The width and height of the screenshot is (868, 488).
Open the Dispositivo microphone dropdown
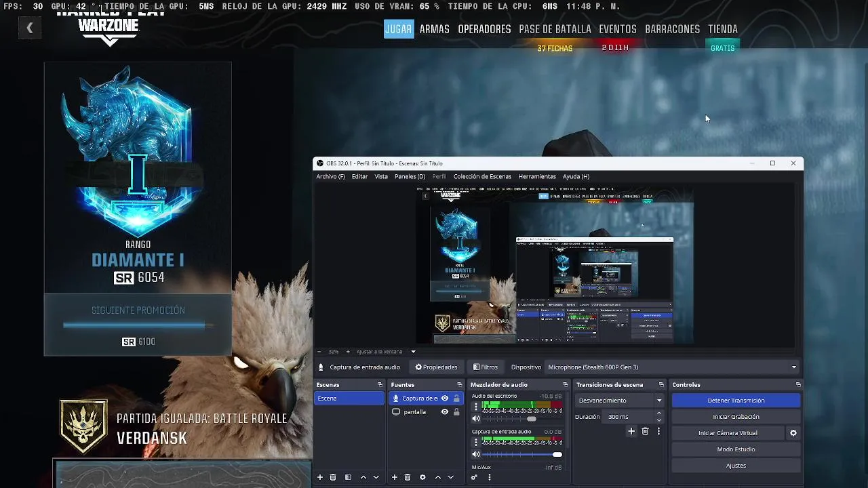[672, 367]
